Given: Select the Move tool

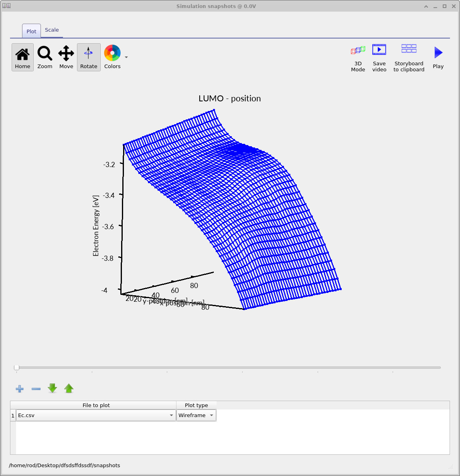Looking at the screenshot, I should pyautogui.click(x=66, y=57).
